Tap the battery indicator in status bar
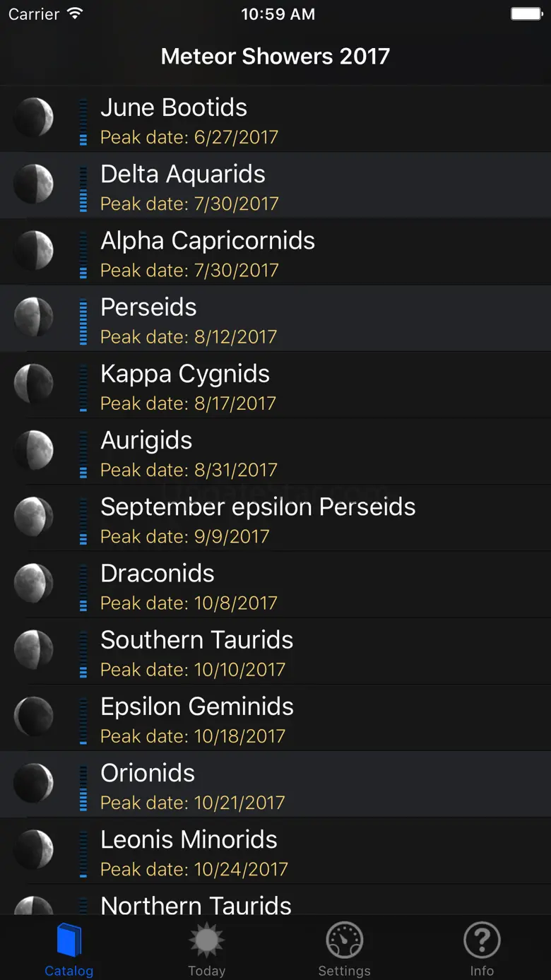This screenshot has height=980, width=551. click(x=526, y=14)
